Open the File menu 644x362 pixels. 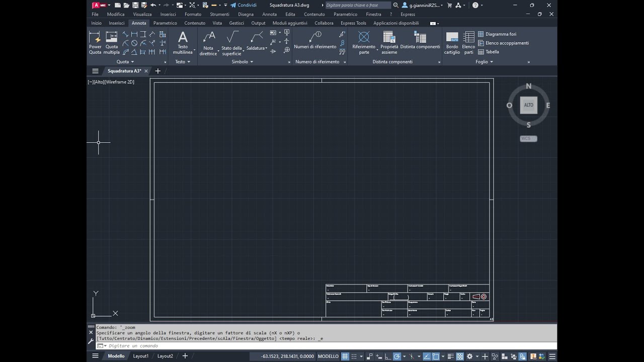95,14
